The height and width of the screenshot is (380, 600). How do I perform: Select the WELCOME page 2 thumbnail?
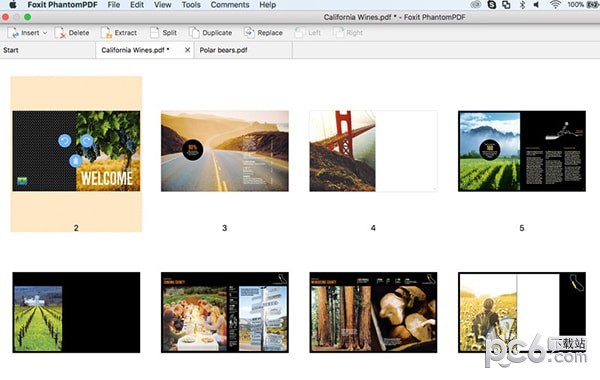point(76,151)
